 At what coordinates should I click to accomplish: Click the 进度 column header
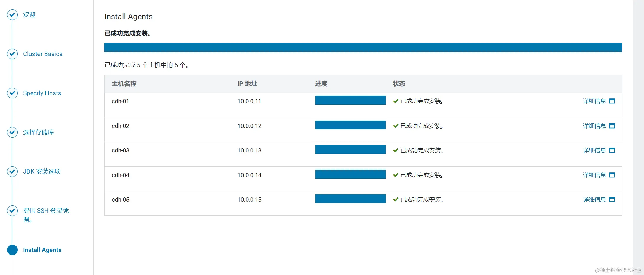(321, 84)
